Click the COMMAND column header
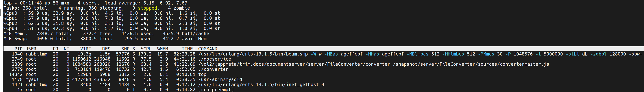The height and width of the screenshot is (92, 644). [x=207, y=49]
